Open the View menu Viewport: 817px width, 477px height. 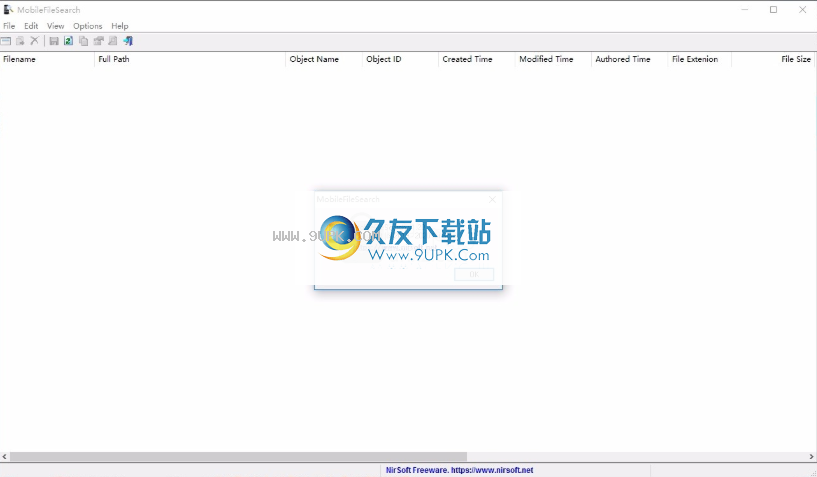[55, 26]
